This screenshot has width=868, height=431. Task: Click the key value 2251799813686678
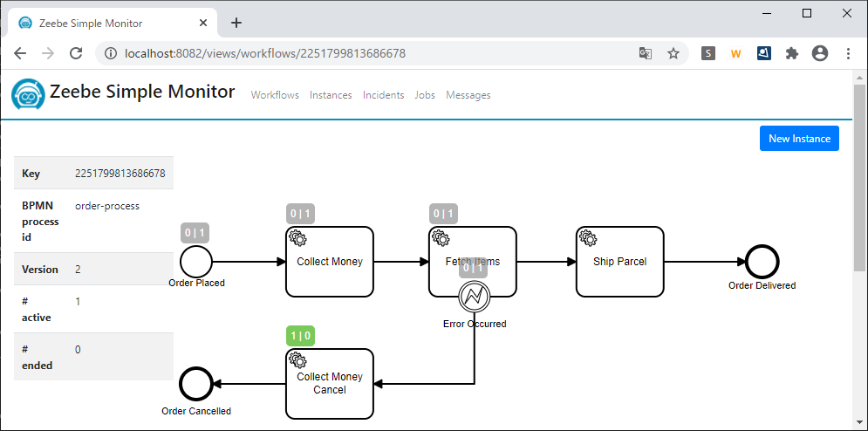[x=120, y=174]
